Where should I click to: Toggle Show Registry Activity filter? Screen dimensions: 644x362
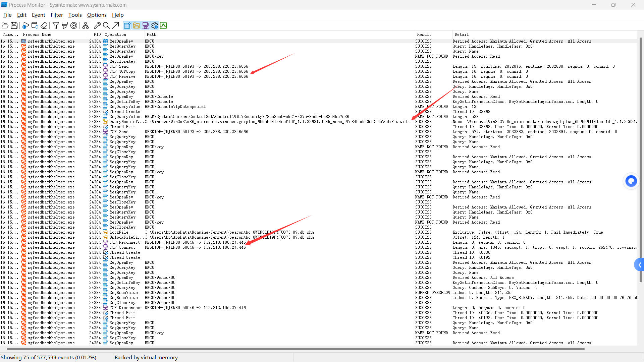tap(127, 25)
